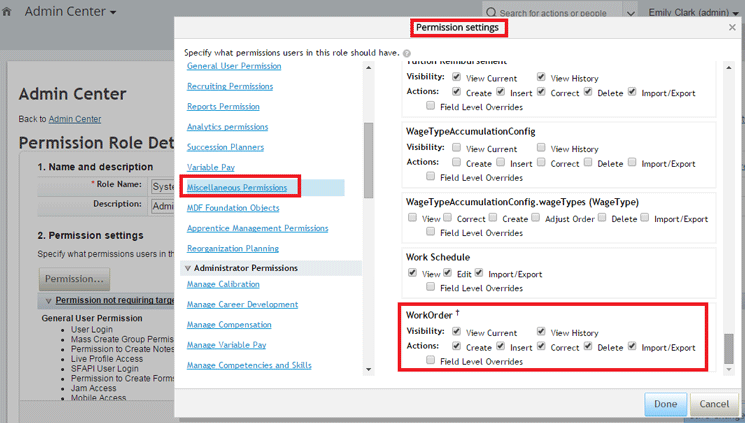The width and height of the screenshot is (745, 423).
Task: Open Reorganization Planning category
Action: 233,249
